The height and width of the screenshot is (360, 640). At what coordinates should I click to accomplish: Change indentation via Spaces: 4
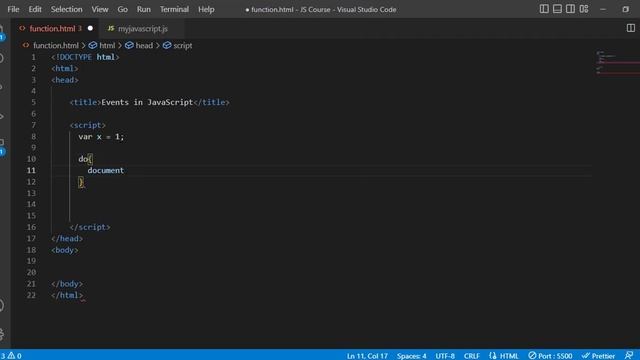(411, 356)
